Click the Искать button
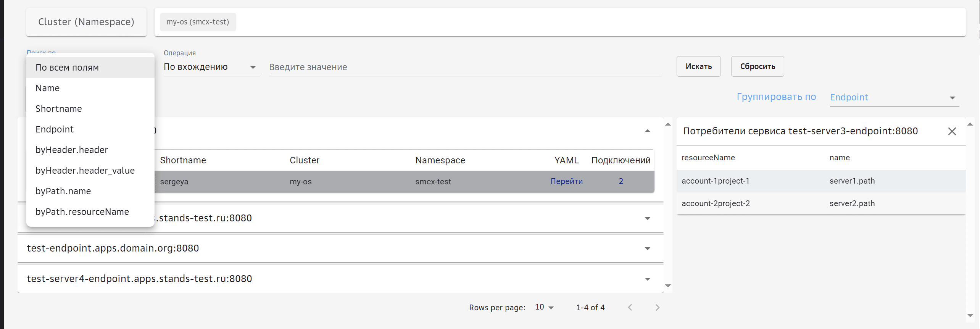 698,66
